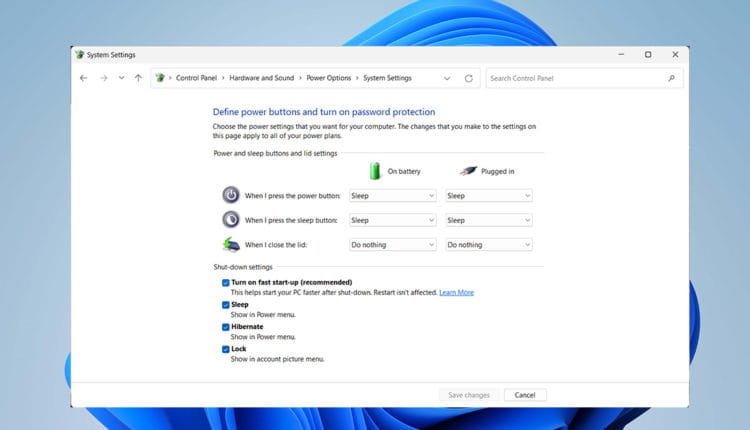Open power button On battery dropdown
The height and width of the screenshot is (430, 750).
(393, 196)
